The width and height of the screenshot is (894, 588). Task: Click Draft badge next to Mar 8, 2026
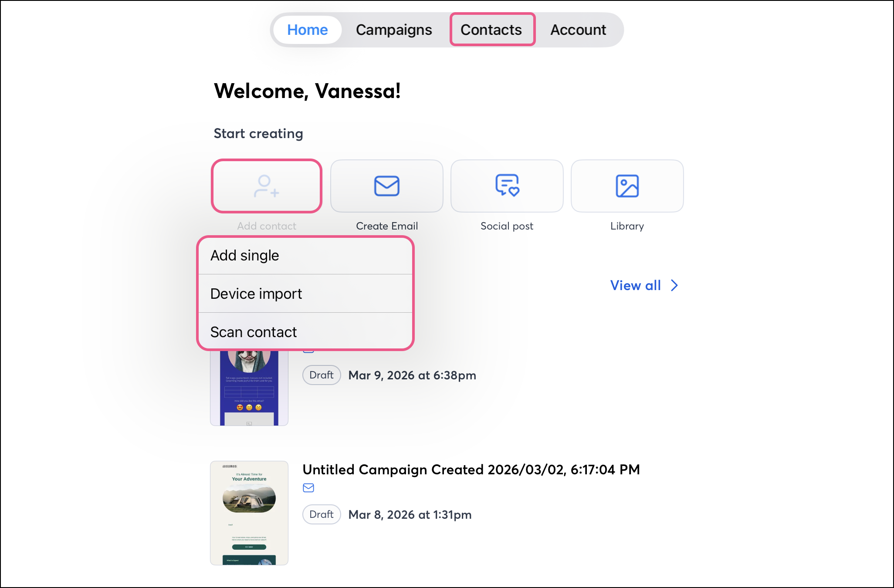point(322,514)
